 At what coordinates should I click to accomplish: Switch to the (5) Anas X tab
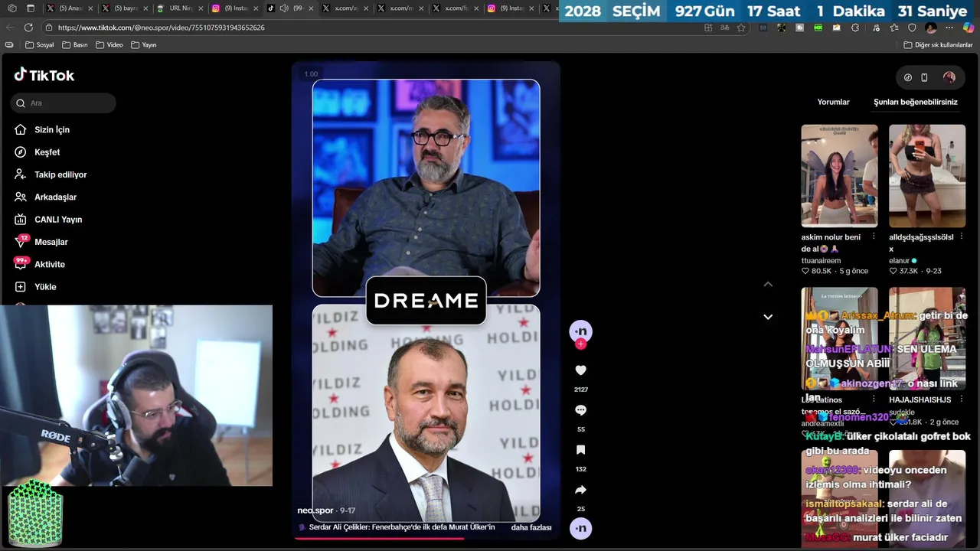[x=70, y=8]
